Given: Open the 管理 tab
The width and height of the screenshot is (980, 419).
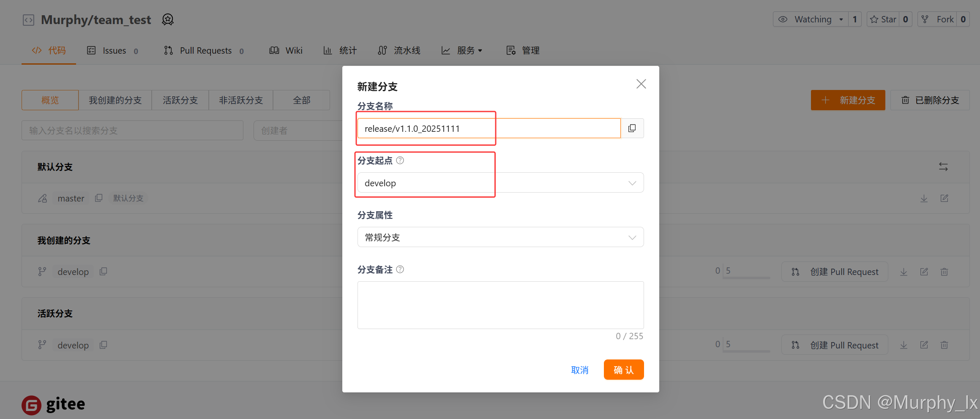Looking at the screenshot, I should (523, 51).
